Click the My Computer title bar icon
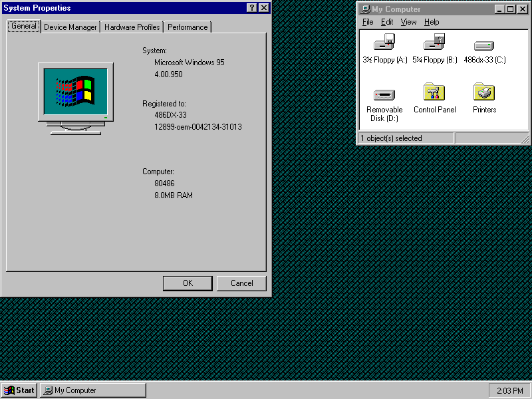 coord(365,9)
